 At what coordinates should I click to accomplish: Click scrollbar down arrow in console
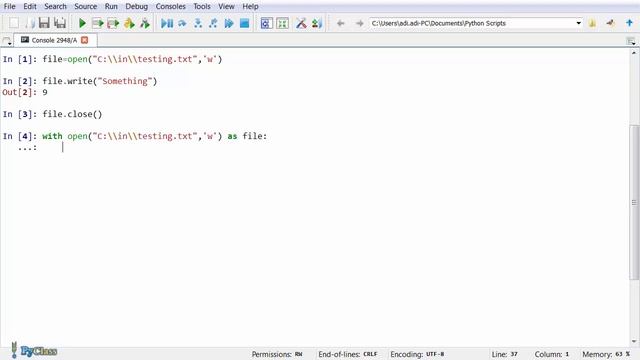click(634, 341)
